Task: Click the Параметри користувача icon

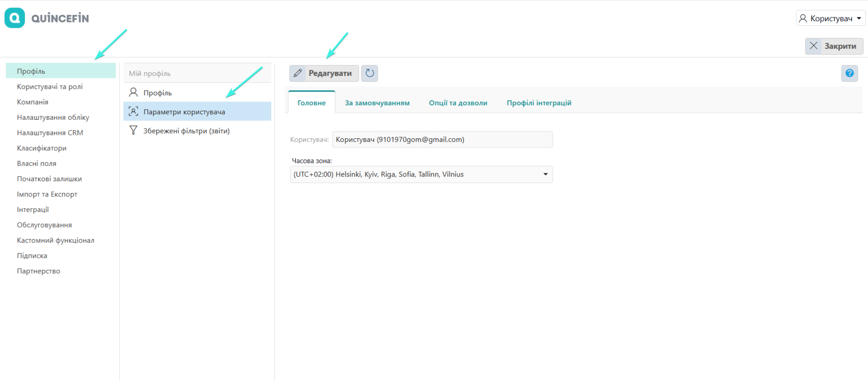Action: [133, 112]
